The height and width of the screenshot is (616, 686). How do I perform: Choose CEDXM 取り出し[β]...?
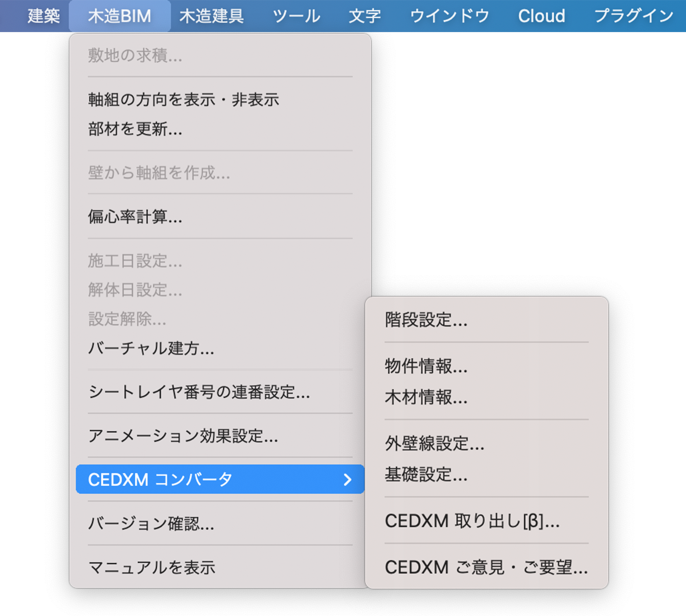point(486,521)
